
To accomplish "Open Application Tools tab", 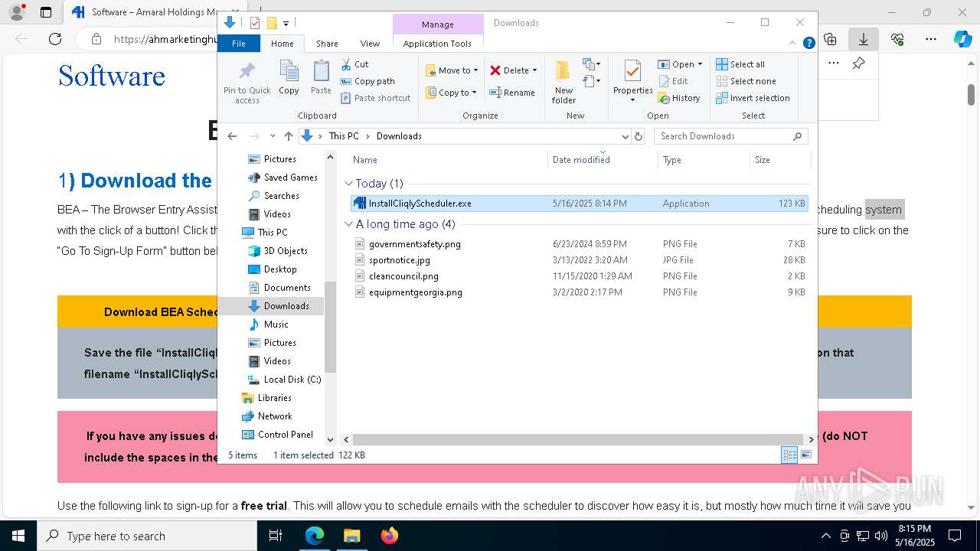I will click(437, 44).
